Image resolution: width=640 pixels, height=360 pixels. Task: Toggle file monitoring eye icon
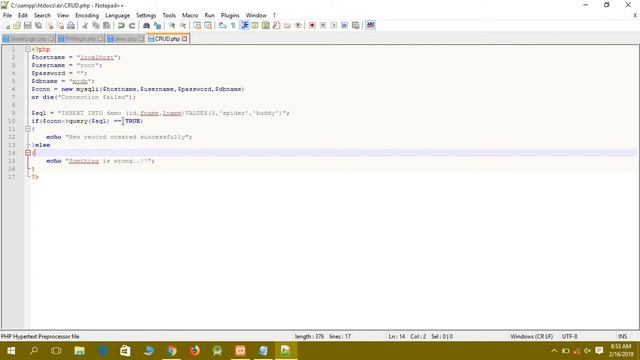(x=298, y=25)
